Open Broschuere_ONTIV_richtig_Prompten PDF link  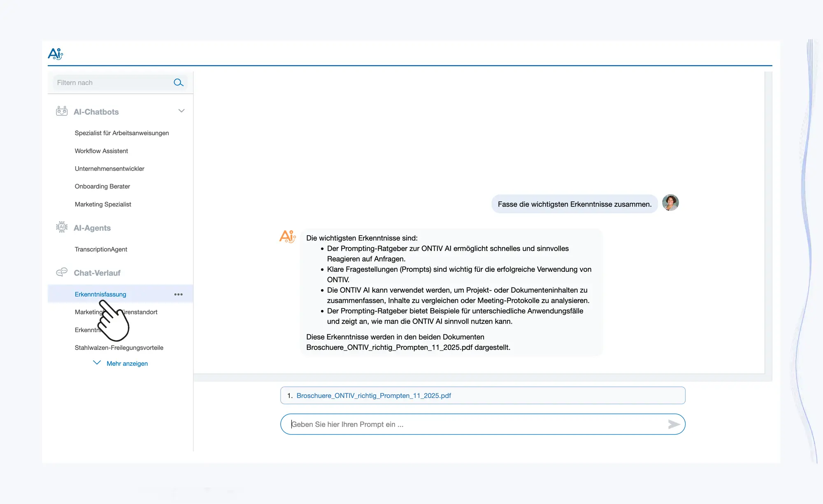pos(374,395)
